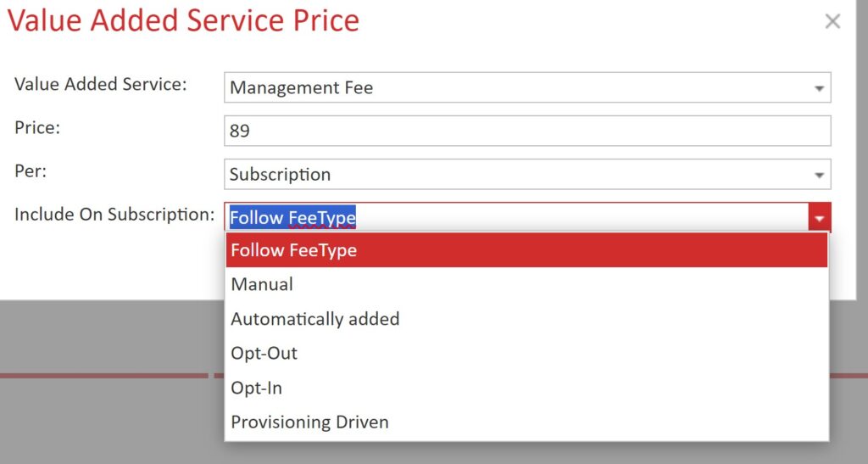
Task: Click the Value Added Service field label
Action: point(101,85)
